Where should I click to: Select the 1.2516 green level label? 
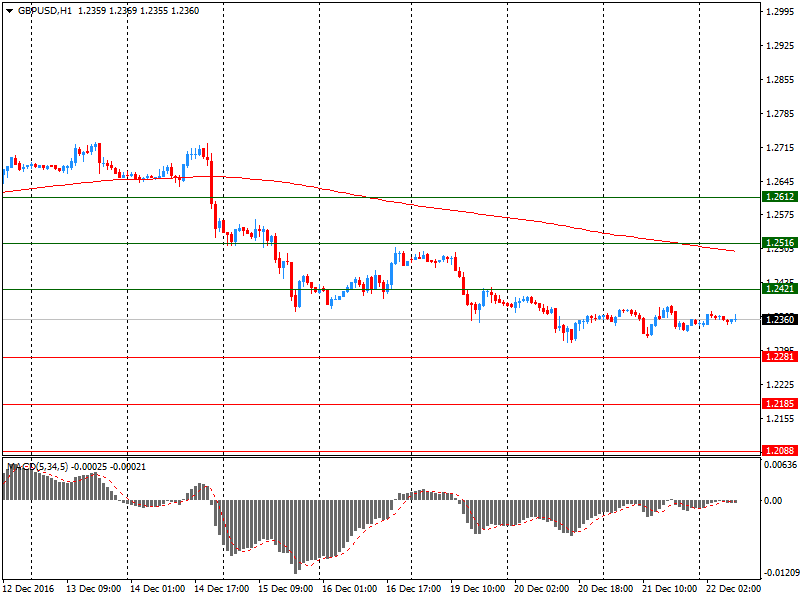[x=780, y=243]
